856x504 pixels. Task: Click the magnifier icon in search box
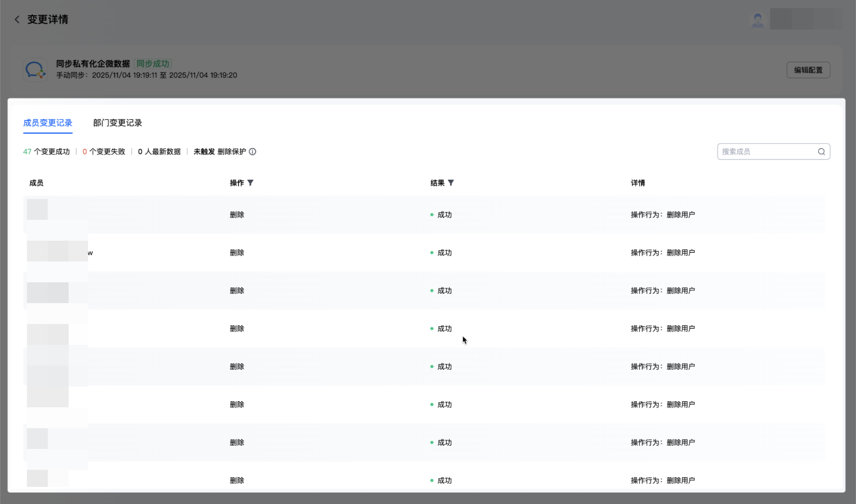pyautogui.click(x=821, y=152)
